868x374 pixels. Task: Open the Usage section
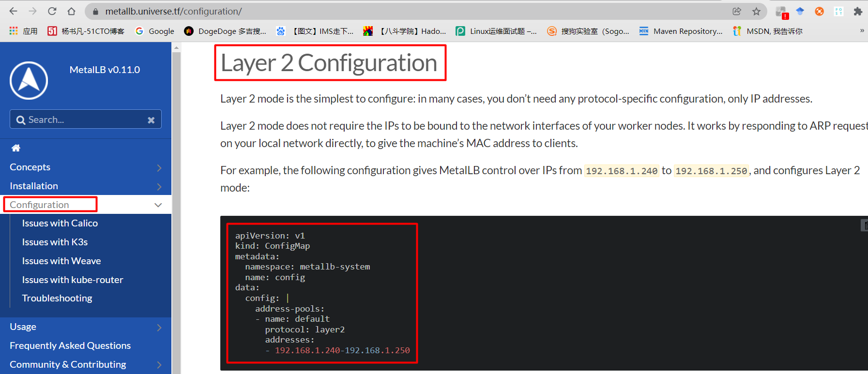click(x=23, y=327)
